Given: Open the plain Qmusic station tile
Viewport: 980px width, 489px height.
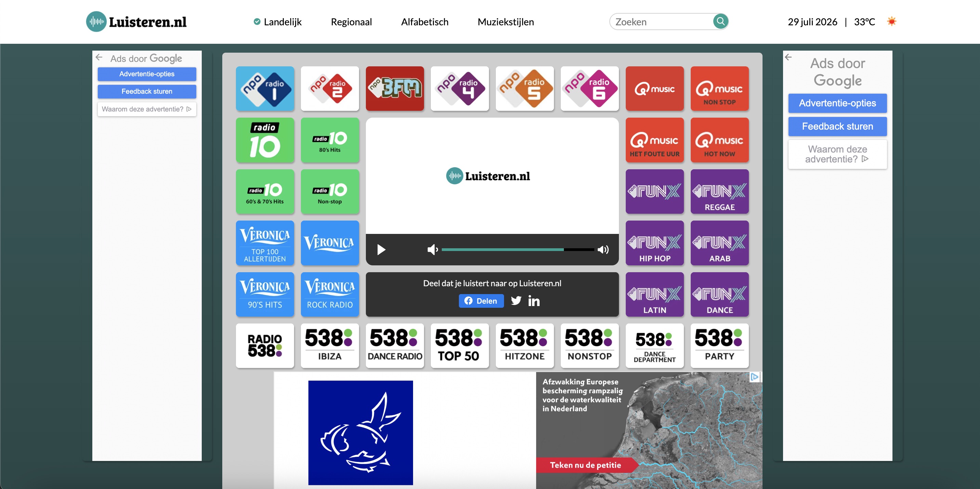Looking at the screenshot, I should point(655,89).
